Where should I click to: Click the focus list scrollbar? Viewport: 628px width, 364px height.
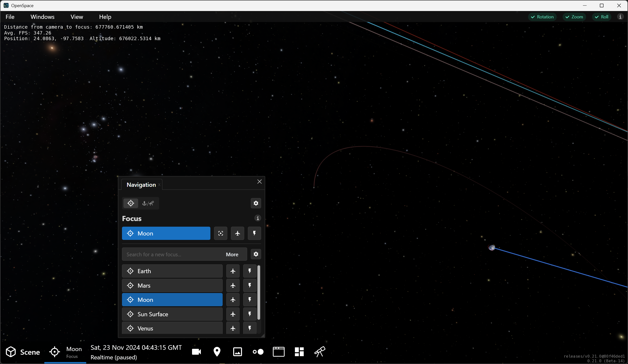click(x=259, y=292)
